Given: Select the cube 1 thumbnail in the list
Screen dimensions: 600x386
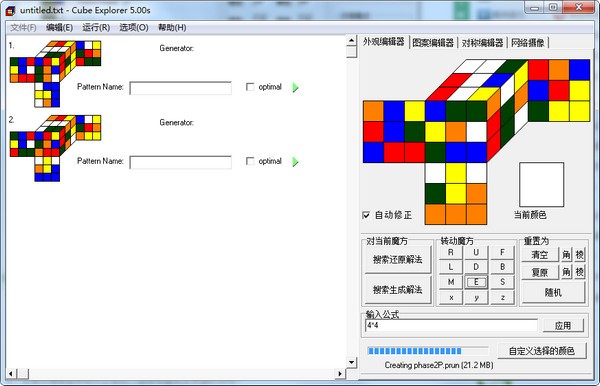Looking at the screenshot, I should click(x=55, y=73).
